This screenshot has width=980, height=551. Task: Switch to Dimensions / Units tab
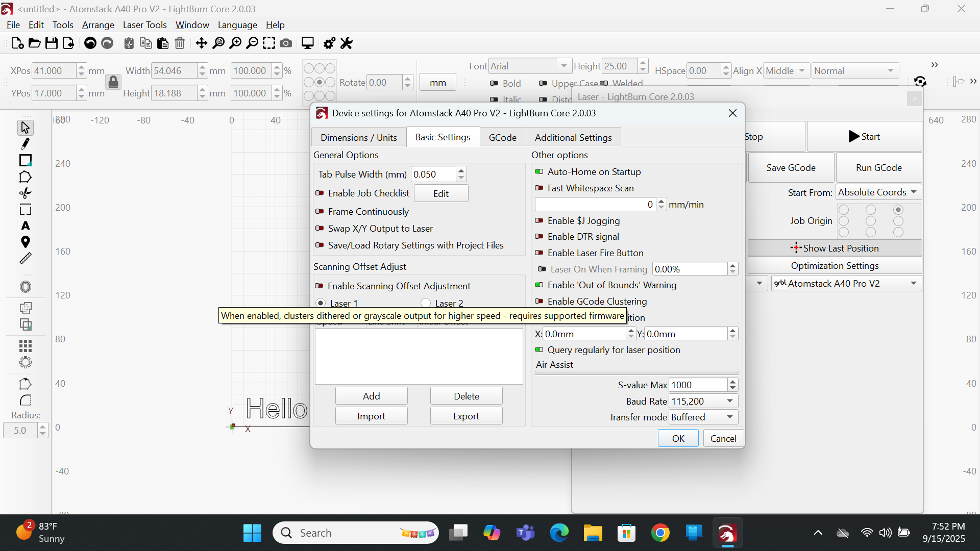[x=358, y=138]
